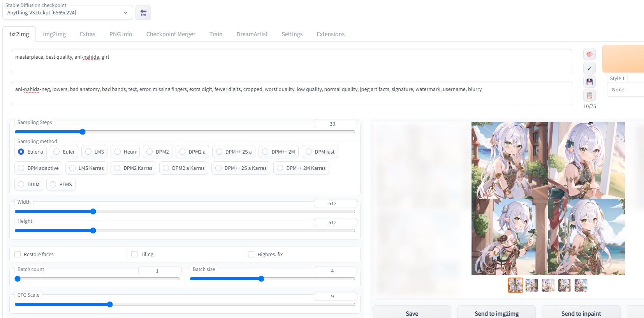Switch to the img2img tab
The height and width of the screenshot is (318, 644).
pos(54,34)
